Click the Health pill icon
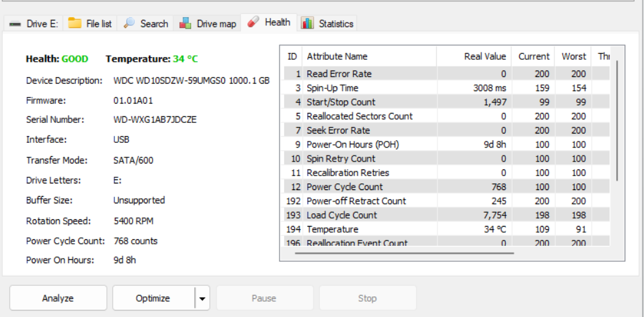The height and width of the screenshot is (317, 644). [253, 23]
